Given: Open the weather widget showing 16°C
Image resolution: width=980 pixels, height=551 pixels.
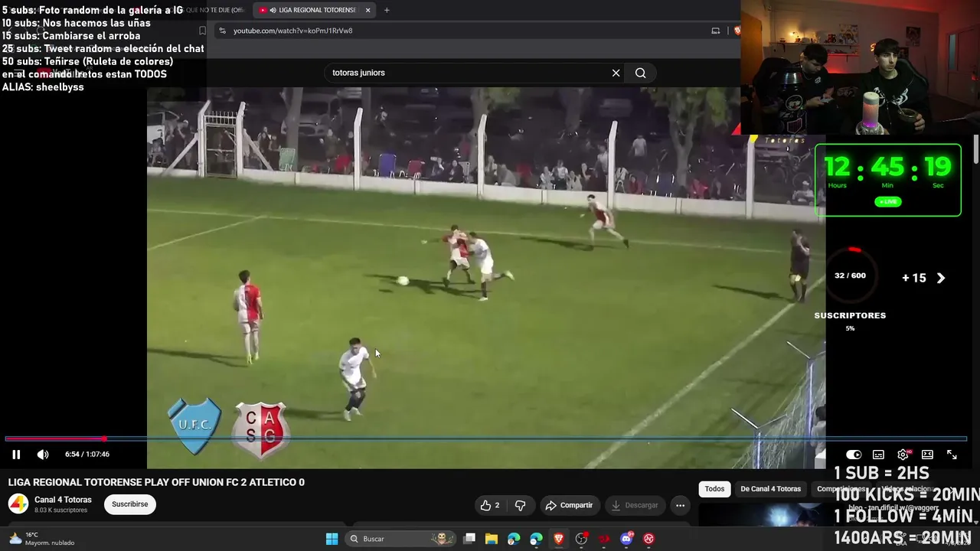Looking at the screenshot, I should pos(43,539).
